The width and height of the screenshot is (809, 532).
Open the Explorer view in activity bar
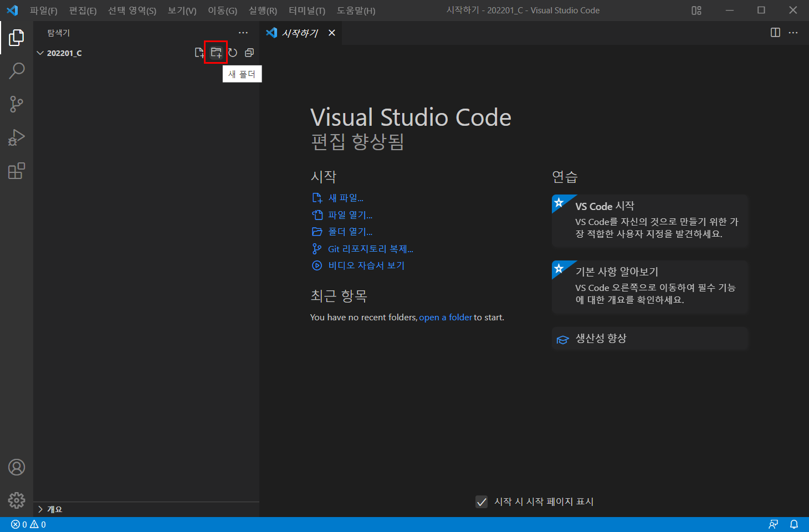tap(17, 38)
